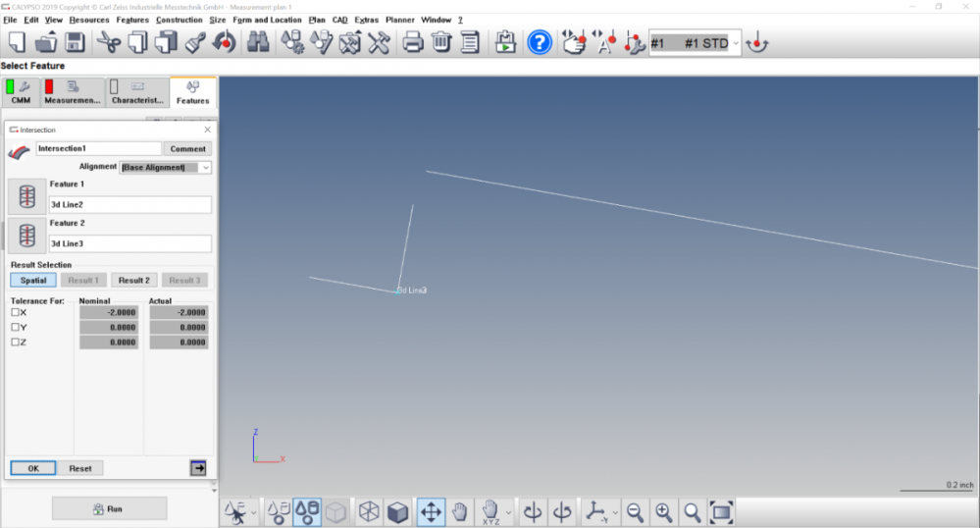The height and width of the screenshot is (528, 980).
Task: Expand the feature selection cursor tool dropdown arrow
Action: [x=254, y=513]
